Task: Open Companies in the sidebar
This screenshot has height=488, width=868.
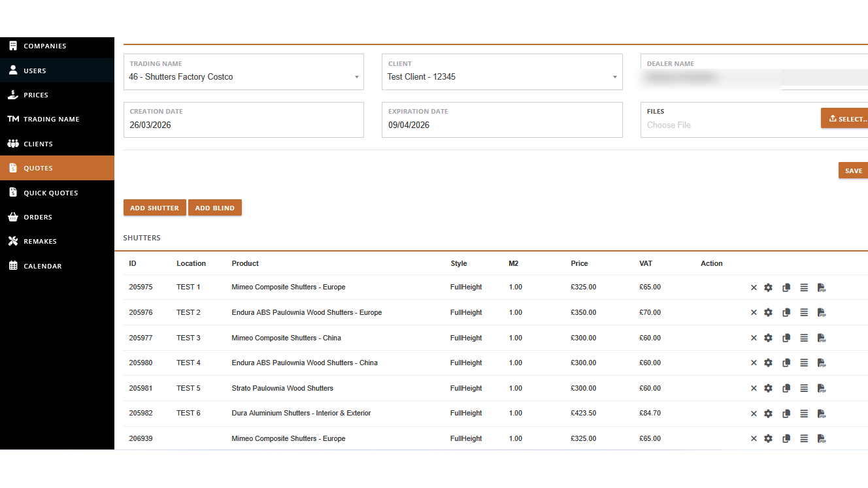Action: click(57, 46)
